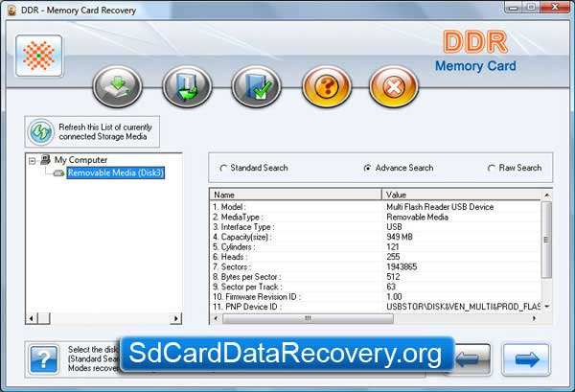Collapse the My Computer tree node
This screenshot has height=392, width=575.
33,161
